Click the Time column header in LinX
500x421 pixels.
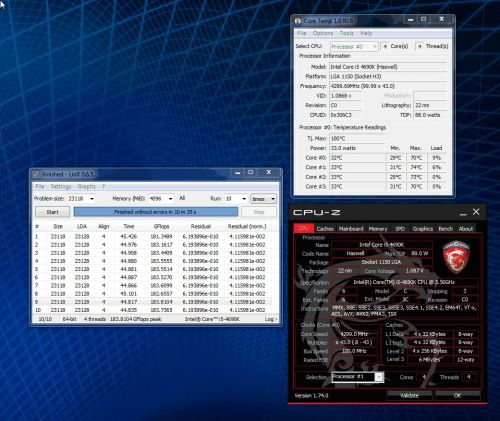point(129,226)
